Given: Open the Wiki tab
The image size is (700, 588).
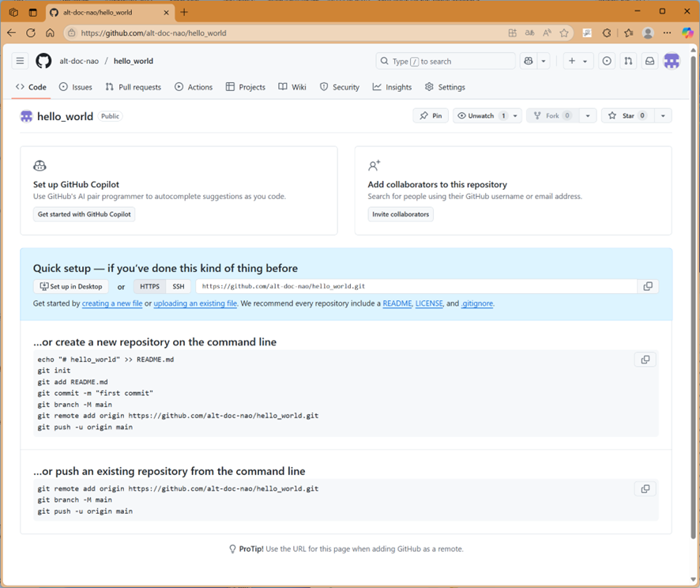Looking at the screenshot, I should tap(292, 87).
